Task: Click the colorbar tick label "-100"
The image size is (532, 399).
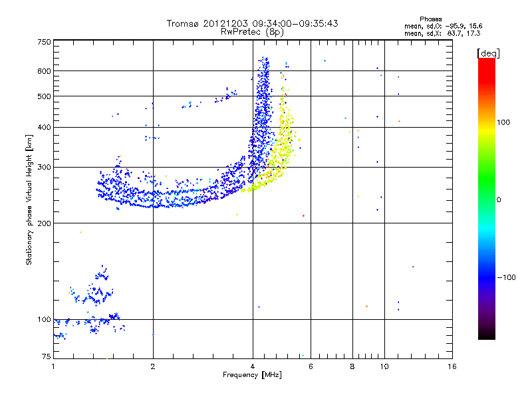Action: [x=507, y=277]
